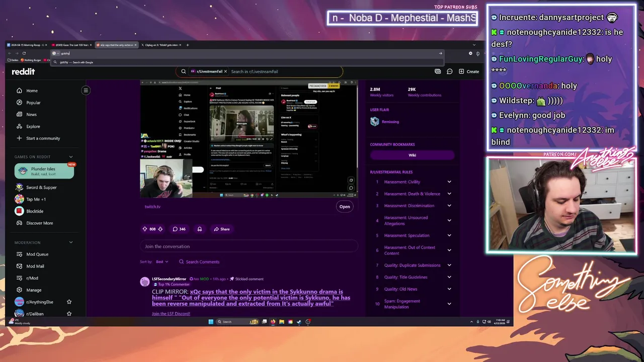Expand rule 1 Harassment: Civility
This screenshot has height=362, width=644.
(x=449, y=182)
